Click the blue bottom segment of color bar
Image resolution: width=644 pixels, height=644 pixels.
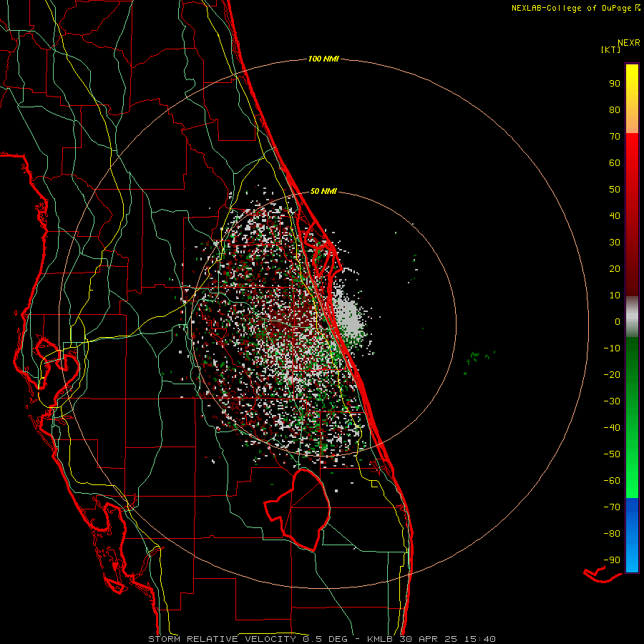coord(632,535)
